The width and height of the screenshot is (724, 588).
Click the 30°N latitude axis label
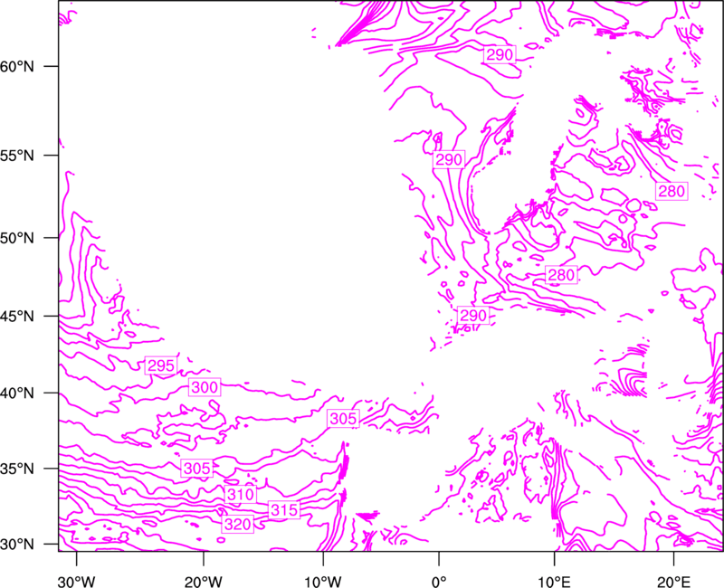[x=17, y=545]
